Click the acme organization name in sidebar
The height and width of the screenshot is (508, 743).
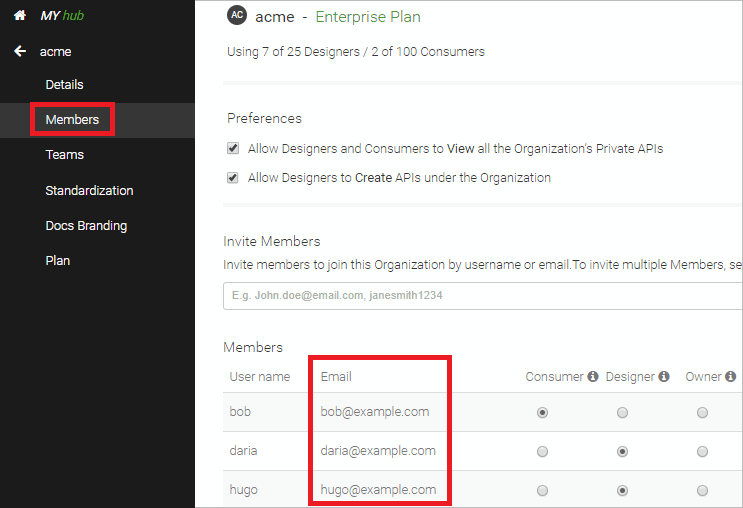click(x=55, y=51)
